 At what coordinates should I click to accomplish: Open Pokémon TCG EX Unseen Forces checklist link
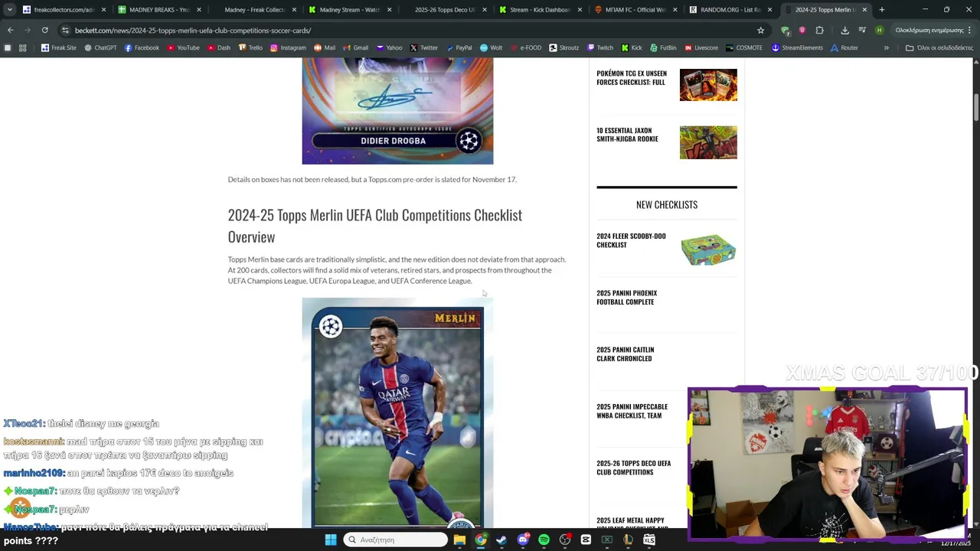632,77
